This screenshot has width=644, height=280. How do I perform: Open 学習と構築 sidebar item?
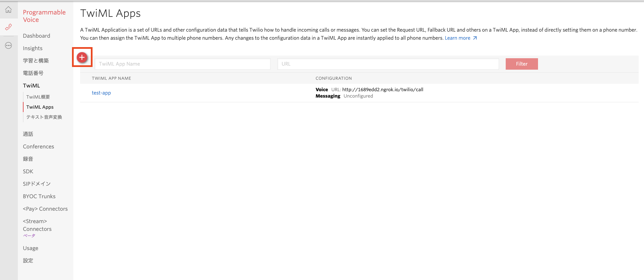[x=36, y=61]
